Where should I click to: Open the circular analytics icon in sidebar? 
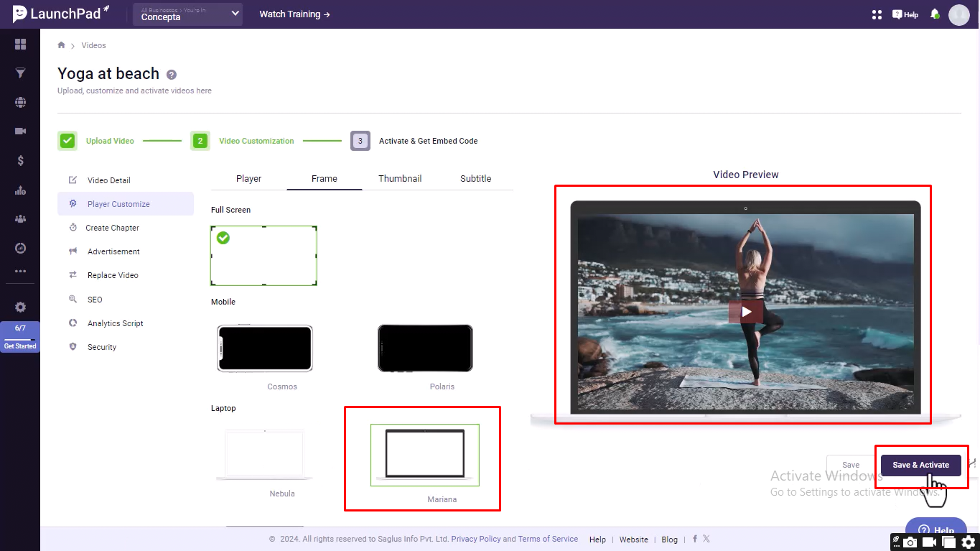click(20, 249)
